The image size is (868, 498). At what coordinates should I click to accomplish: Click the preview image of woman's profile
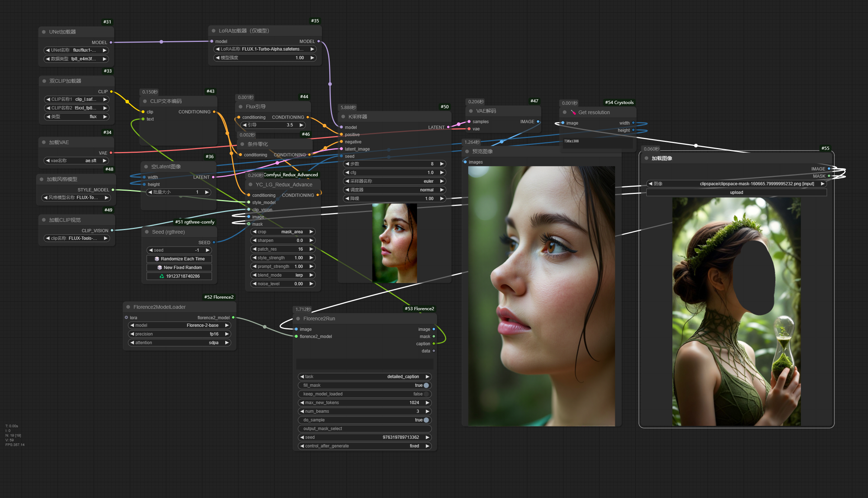point(541,296)
